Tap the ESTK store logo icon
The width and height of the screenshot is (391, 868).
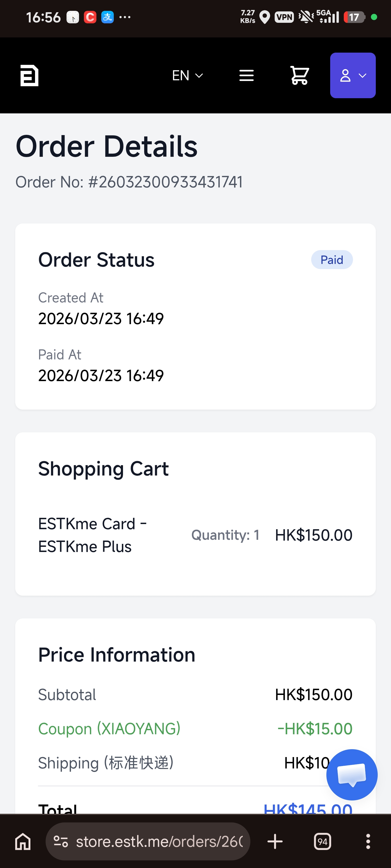point(29,75)
